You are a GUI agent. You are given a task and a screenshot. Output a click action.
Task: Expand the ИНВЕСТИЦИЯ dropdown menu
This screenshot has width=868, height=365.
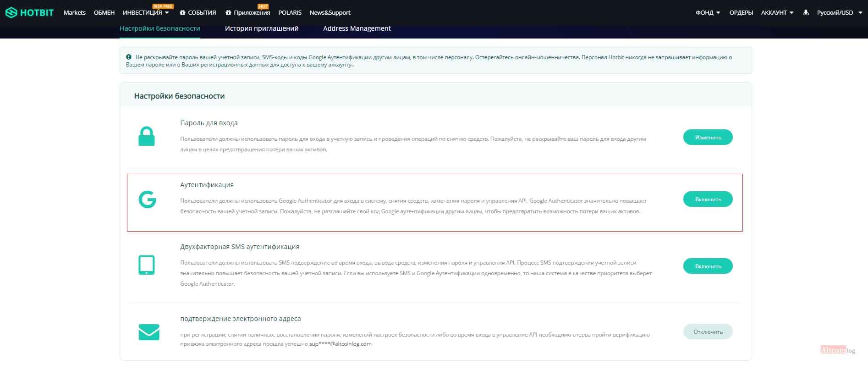[x=146, y=12]
